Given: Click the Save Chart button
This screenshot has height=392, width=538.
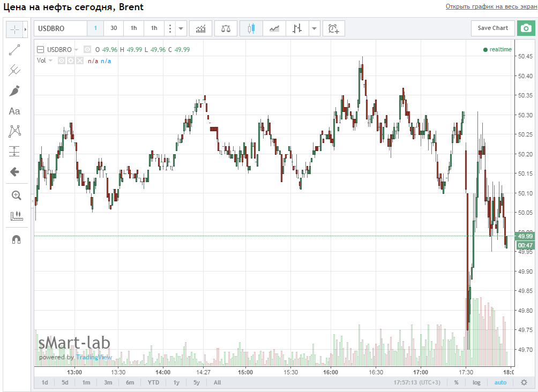Looking at the screenshot, I should [x=492, y=28].
